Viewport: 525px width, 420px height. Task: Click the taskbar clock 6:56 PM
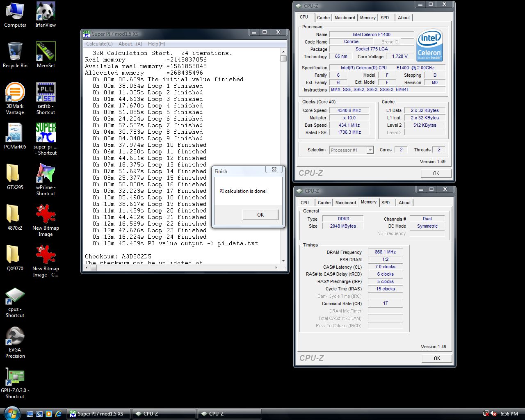click(x=509, y=414)
